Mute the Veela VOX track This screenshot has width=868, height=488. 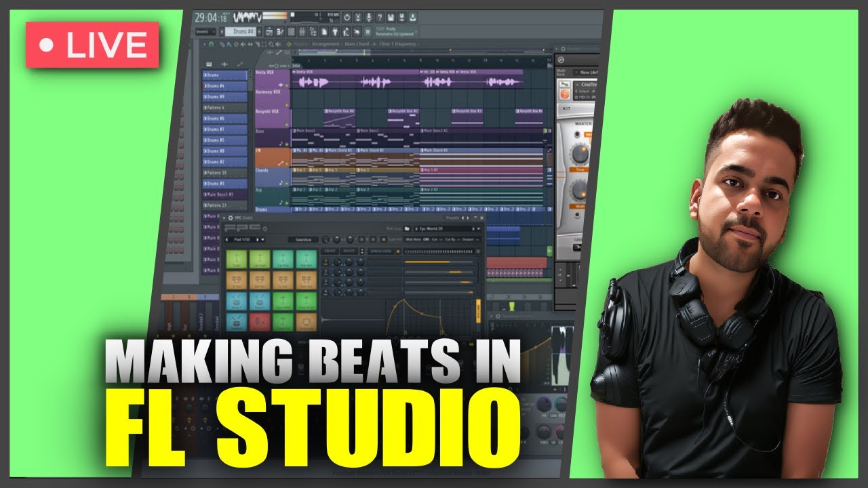point(287,85)
